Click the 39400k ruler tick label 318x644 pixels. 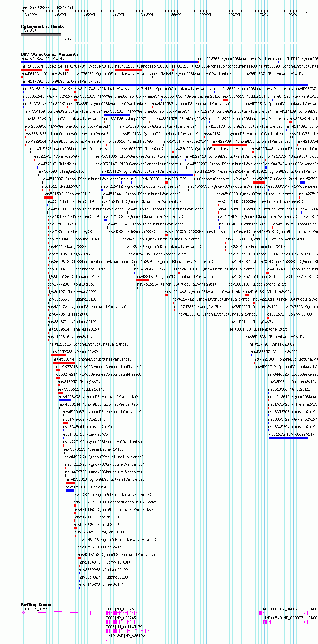click(31, 15)
